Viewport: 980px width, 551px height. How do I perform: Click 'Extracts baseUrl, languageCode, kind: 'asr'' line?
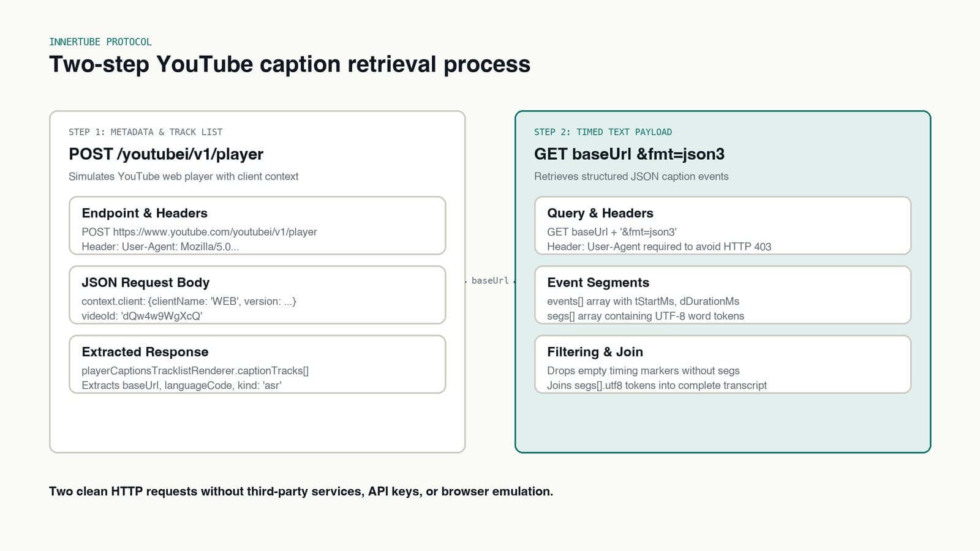pyautogui.click(x=181, y=385)
